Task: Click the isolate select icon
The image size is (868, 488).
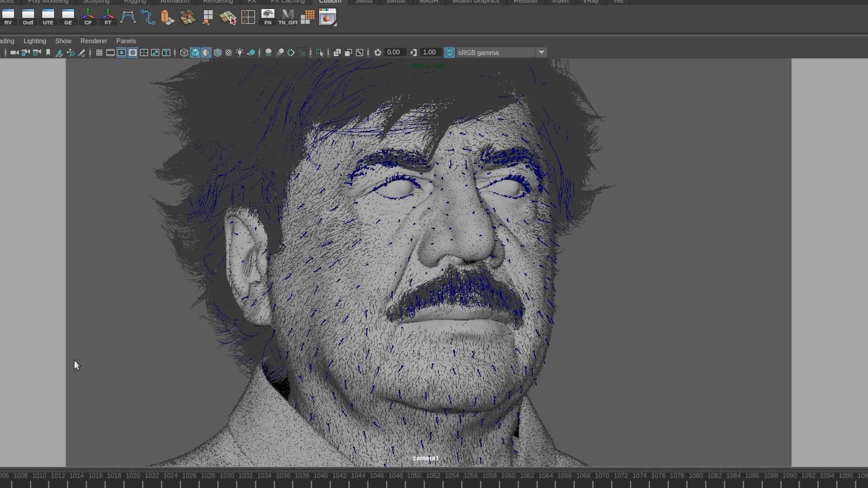Action: click(320, 52)
